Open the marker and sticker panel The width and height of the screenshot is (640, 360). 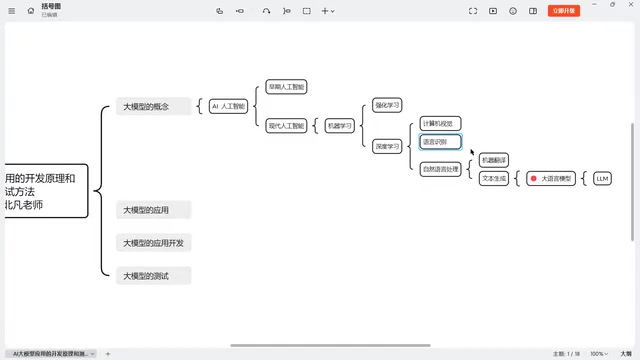point(513,11)
